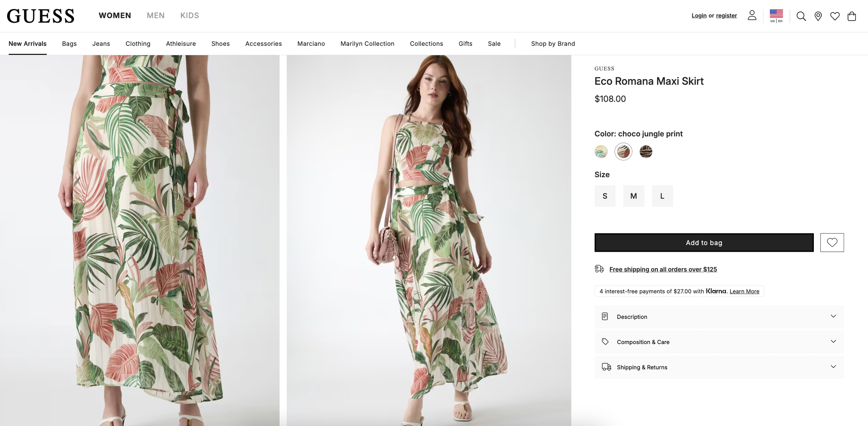
Task: Select size M
Action: (634, 196)
